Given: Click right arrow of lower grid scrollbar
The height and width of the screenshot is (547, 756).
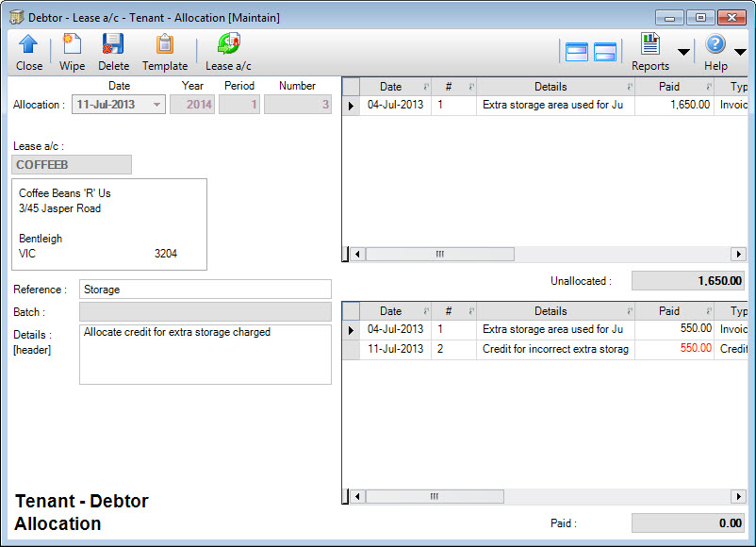Looking at the screenshot, I should (738, 497).
